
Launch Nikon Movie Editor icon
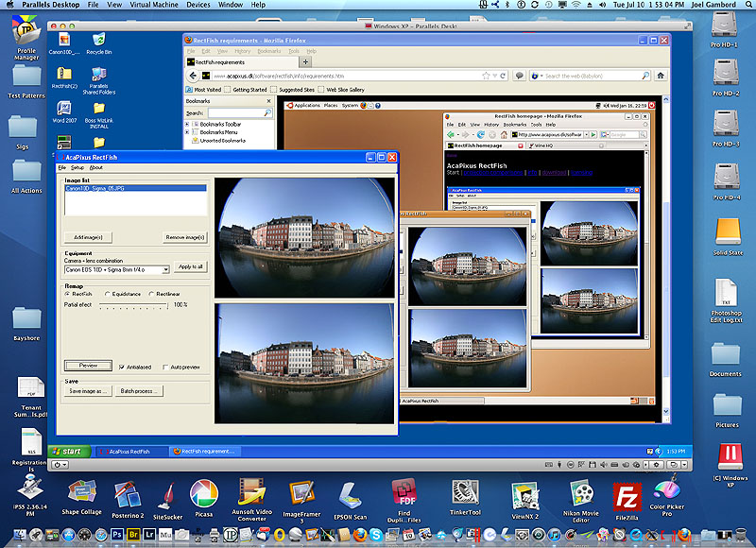581,494
